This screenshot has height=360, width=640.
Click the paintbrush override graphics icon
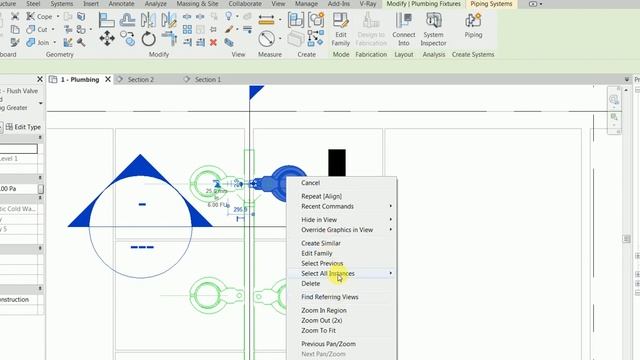229,29
